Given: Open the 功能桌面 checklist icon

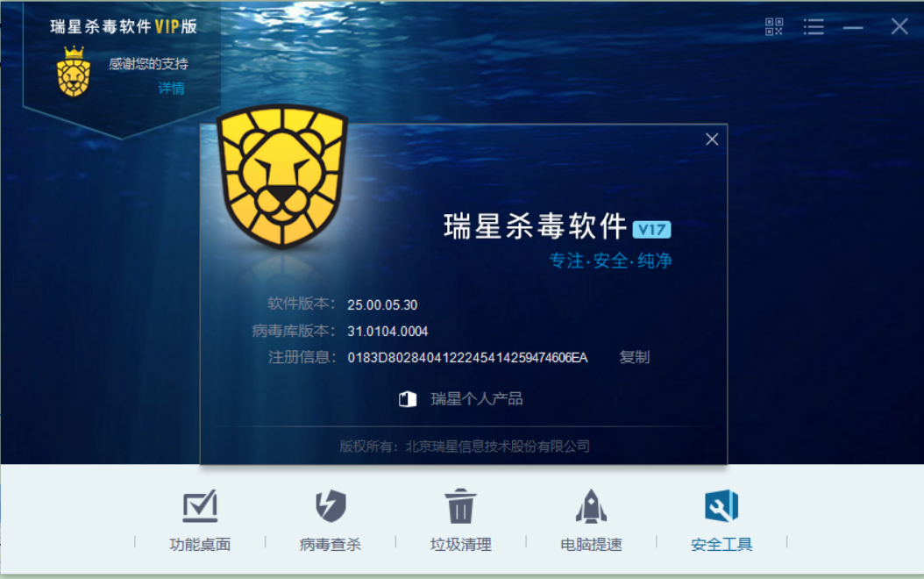Looking at the screenshot, I should [x=200, y=506].
